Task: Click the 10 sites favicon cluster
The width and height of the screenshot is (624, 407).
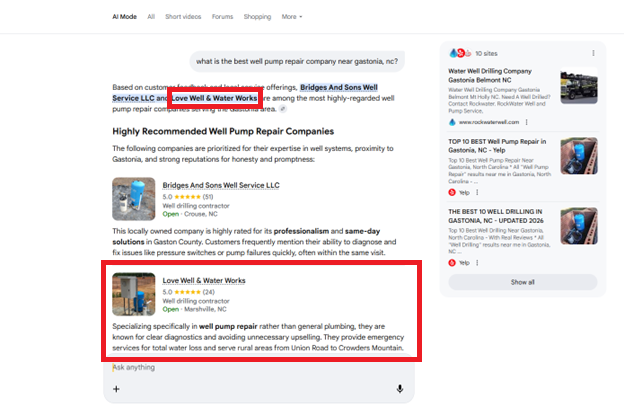Action: pos(460,53)
